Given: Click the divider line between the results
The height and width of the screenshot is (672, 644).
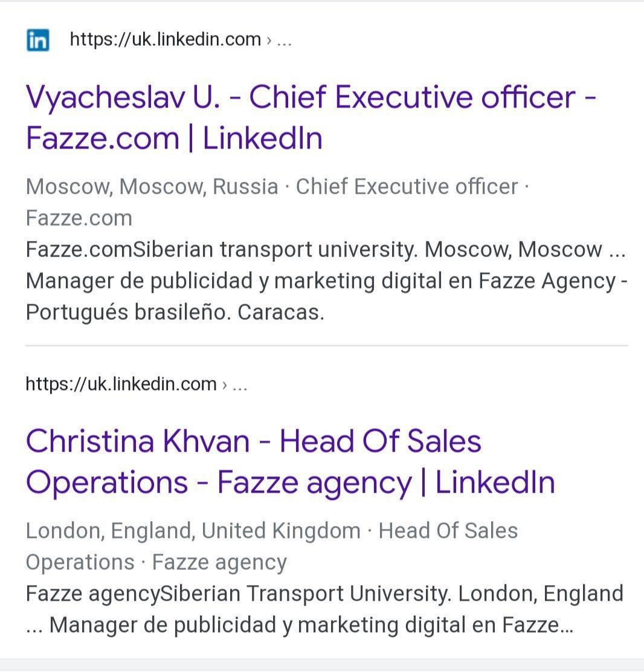Looking at the screenshot, I should tap(327, 345).
